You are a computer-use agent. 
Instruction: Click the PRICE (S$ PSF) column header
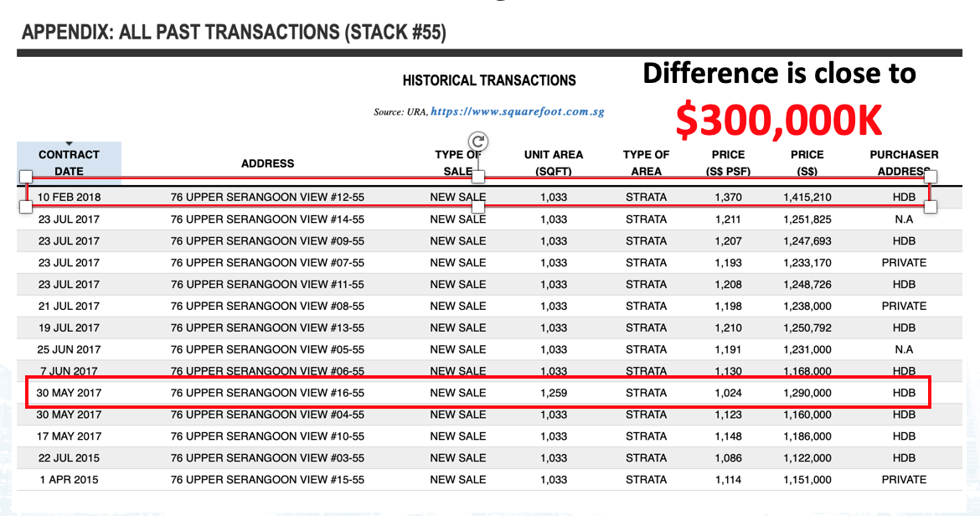[728, 163]
